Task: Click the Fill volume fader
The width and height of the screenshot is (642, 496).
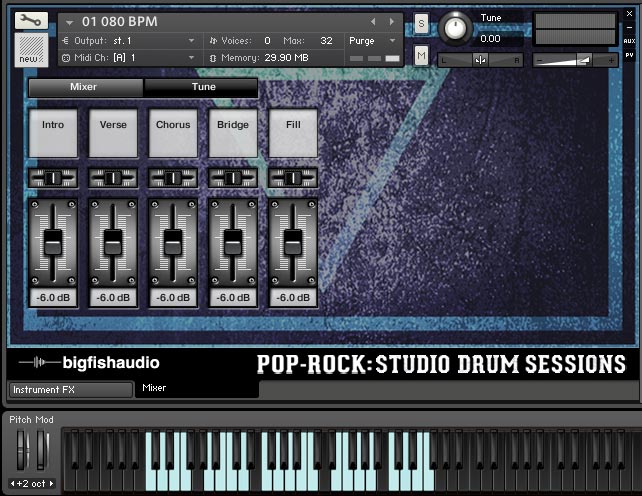Action: 293,242
